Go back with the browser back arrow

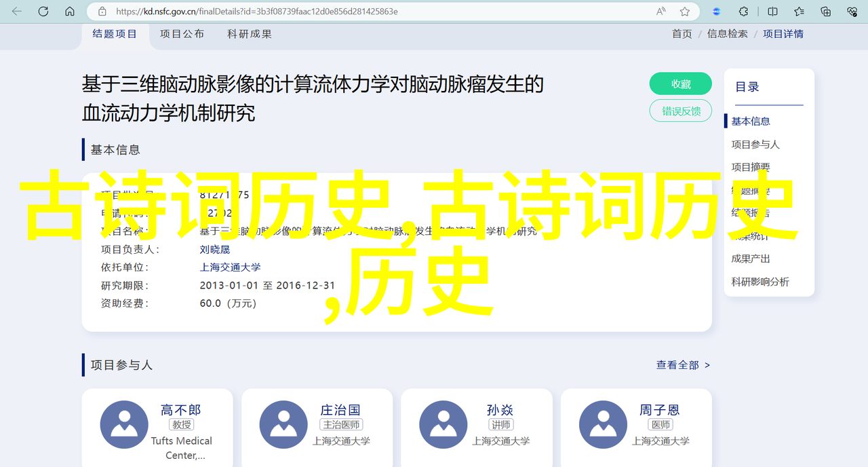click(17, 12)
